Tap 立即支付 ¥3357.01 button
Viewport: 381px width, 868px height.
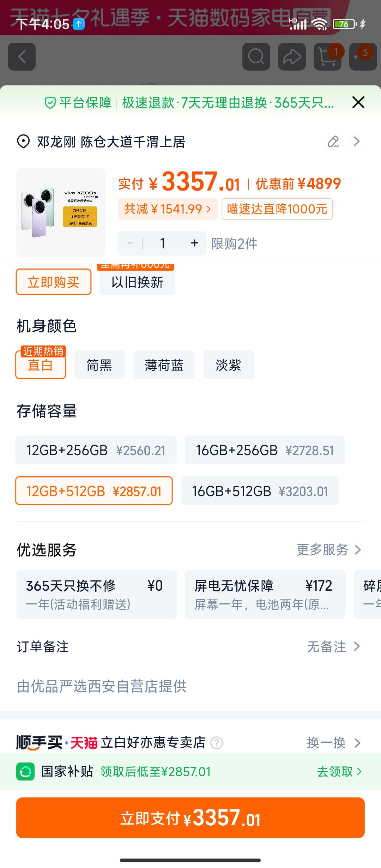click(190, 818)
